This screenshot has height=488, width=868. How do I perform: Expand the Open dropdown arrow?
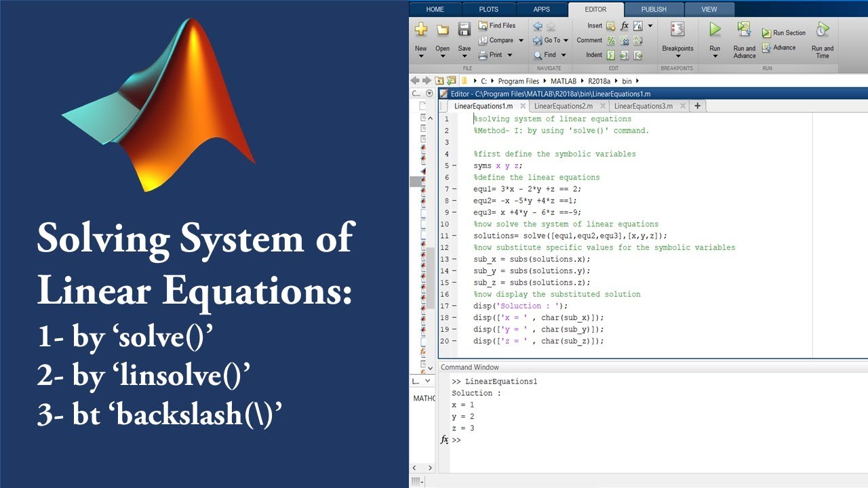click(x=443, y=56)
